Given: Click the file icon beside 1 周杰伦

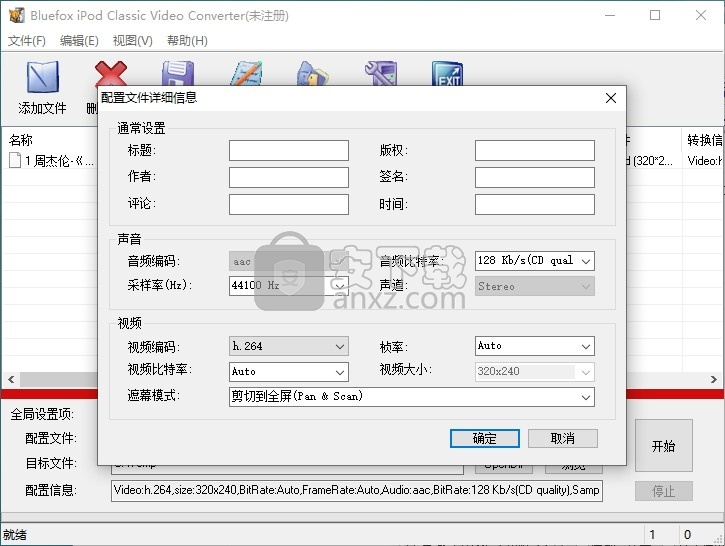Looking at the screenshot, I should point(15,160).
